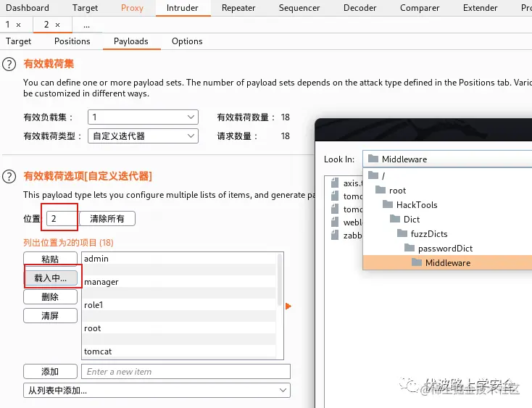This screenshot has width=532, height=408.
Task: Open the Intruder Target sub-tab
Action: coord(18,41)
